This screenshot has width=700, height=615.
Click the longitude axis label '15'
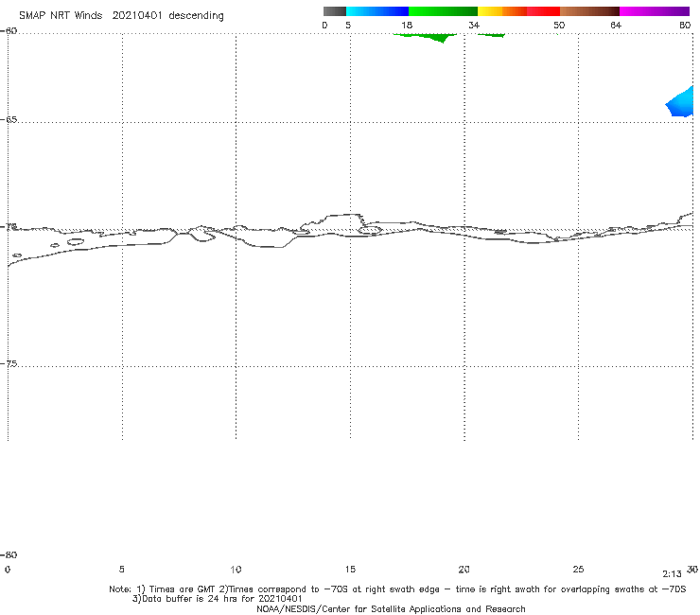point(350,570)
